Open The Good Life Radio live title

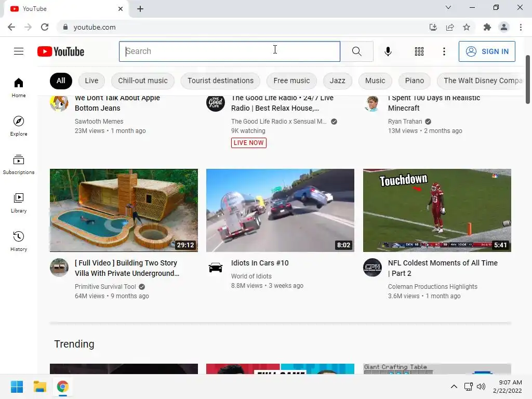pyautogui.click(x=282, y=103)
